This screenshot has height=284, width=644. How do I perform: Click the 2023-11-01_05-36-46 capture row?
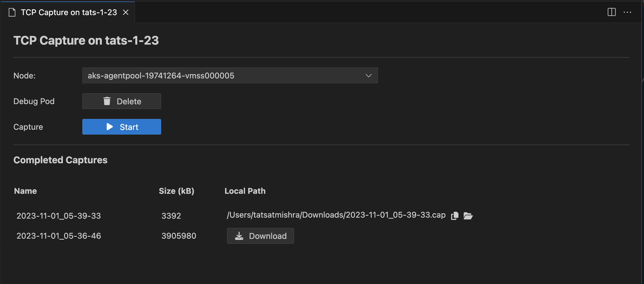pyautogui.click(x=59, y=236)
